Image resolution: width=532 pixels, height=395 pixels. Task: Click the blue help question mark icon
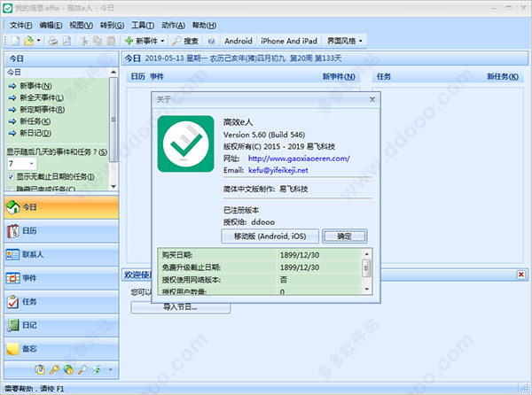(x=211, y=41)
